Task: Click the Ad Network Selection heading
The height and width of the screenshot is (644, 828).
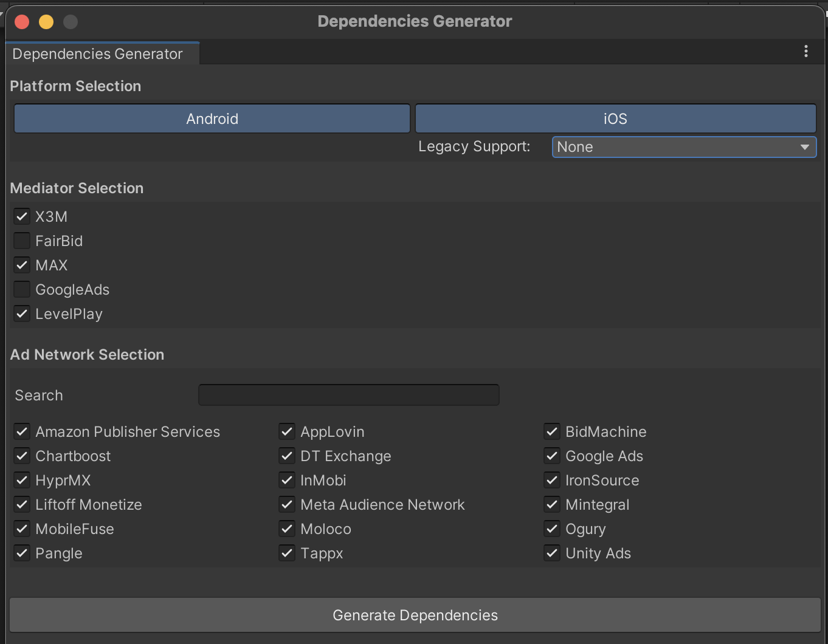Action: point(87,355)
